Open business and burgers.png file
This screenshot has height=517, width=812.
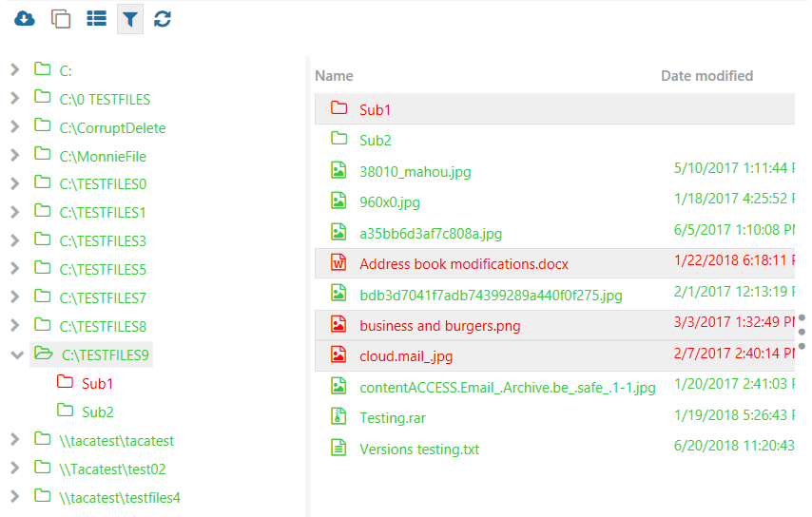pos(440,326)
